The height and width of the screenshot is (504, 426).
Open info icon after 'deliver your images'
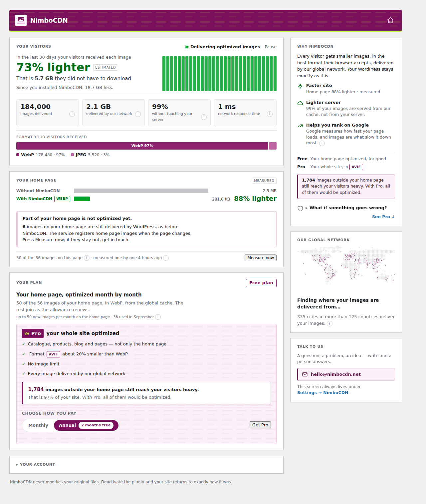point(329,323)
